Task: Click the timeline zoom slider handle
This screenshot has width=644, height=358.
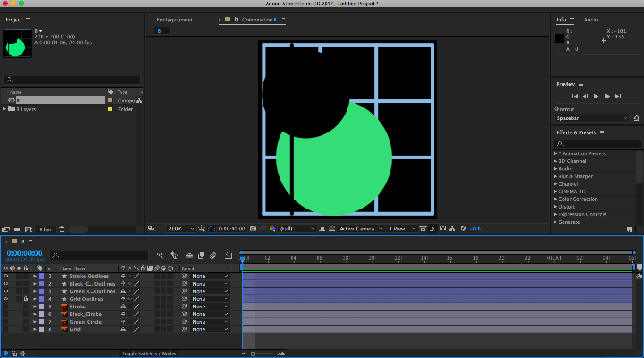Action: 253,354
